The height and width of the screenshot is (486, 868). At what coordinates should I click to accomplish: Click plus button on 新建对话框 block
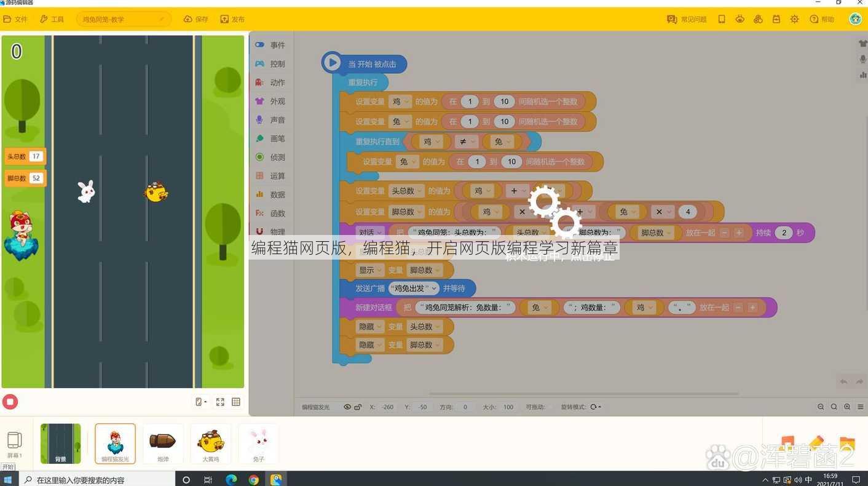[752, 308]
